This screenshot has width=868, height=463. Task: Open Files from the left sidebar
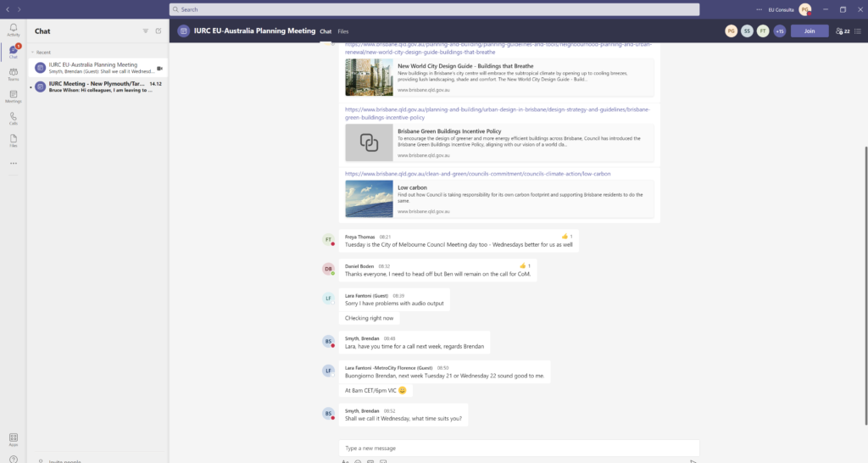[x=13, y=140]
